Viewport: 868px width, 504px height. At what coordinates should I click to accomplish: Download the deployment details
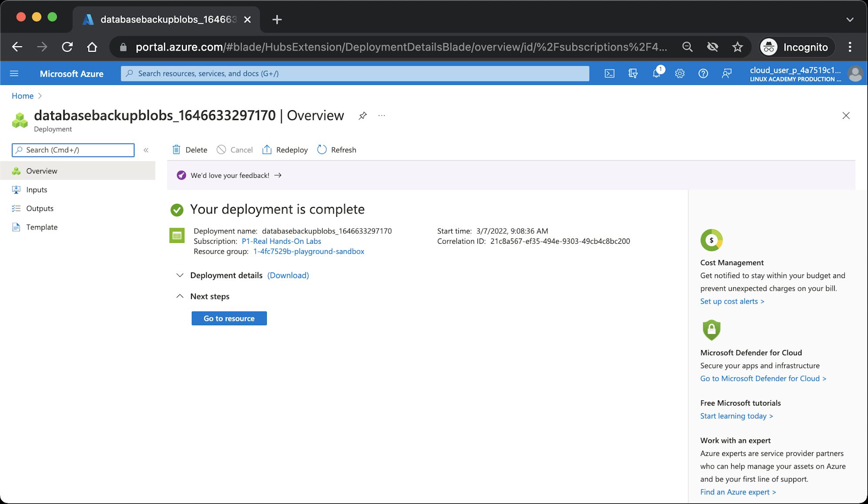(x=288, y=275)
